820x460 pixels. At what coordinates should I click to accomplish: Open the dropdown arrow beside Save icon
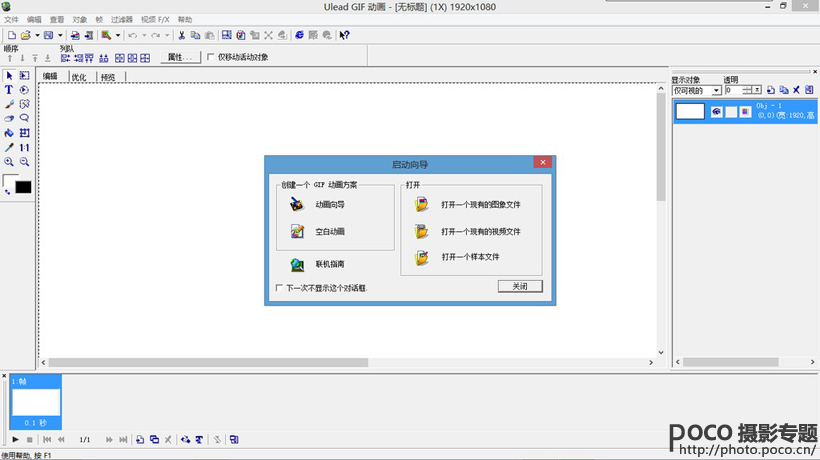60,35
